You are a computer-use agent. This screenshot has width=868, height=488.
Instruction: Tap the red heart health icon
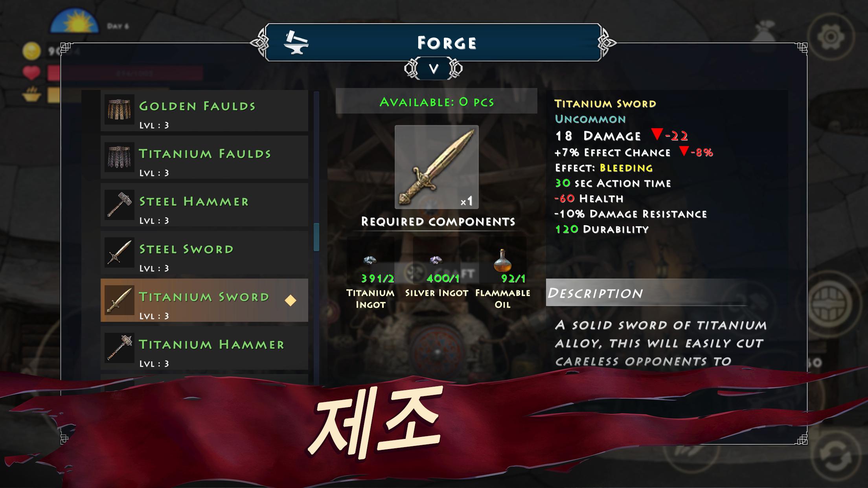click(x=31, y=73)
